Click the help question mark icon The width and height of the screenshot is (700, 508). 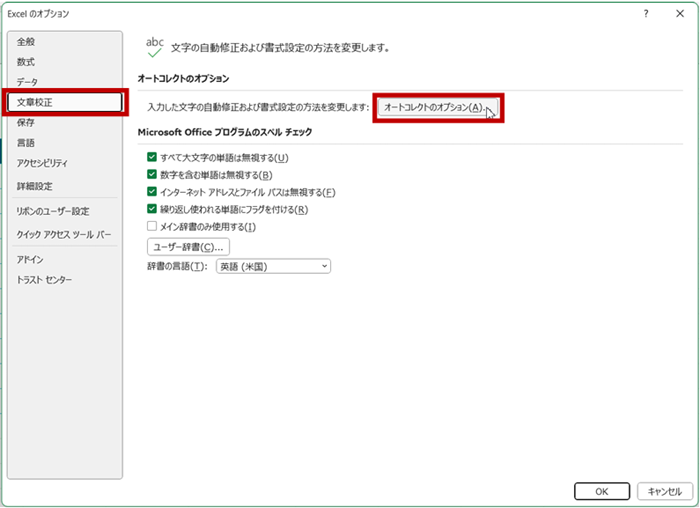point(647,14)
